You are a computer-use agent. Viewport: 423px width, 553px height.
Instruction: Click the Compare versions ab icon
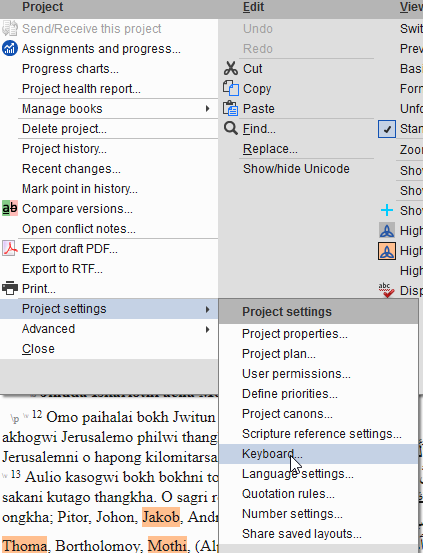point(10,208)
